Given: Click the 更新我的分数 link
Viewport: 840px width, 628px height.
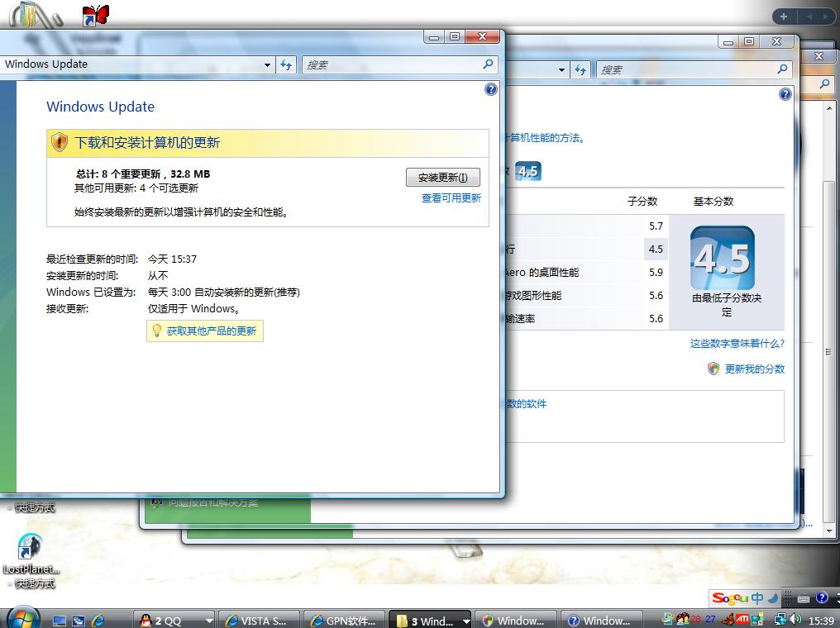Looking at the screenshot, I should pyautogui.click(x=754, y=369).
